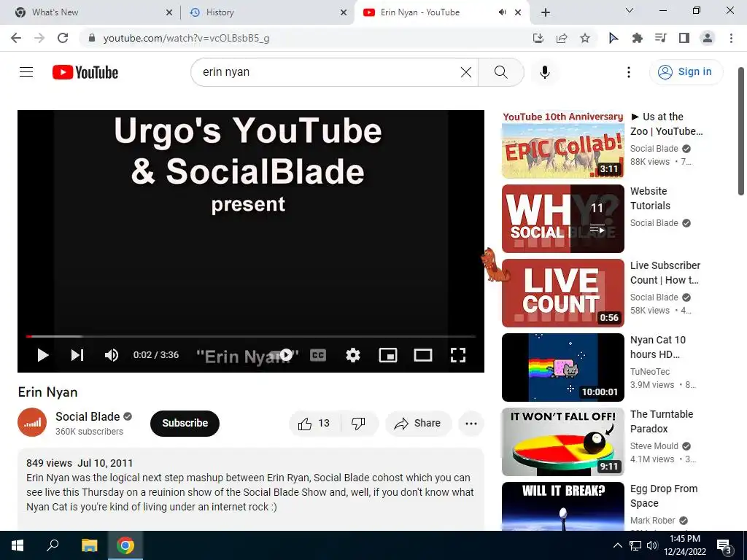Install app icon in address bar
The image size is (747, 560).
tap(538, 38)
